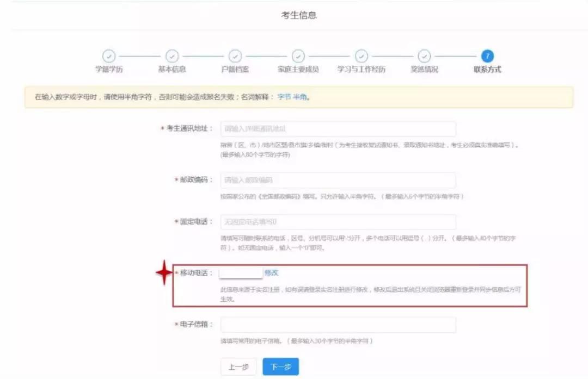Focus the 电子信箱 email input

[x=338, y=325]
